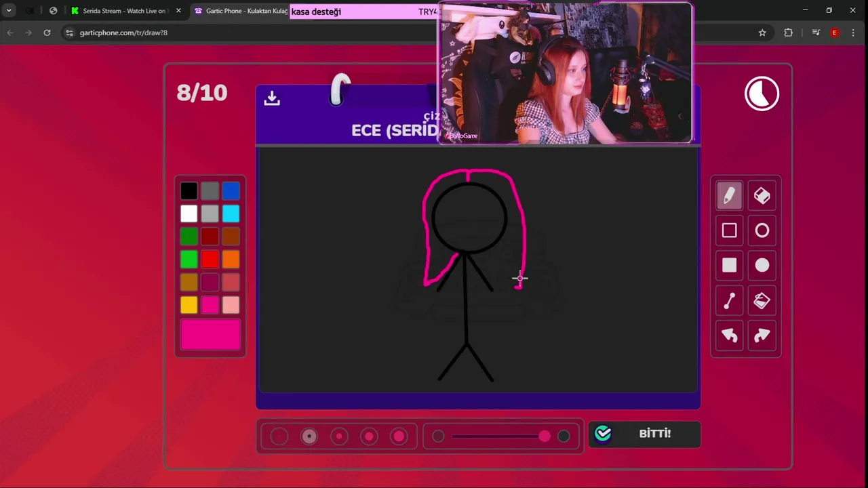The height and width of the screenshot is (488, 868).
Task: Choose the empty ellipse shape tool
Action: point(762,230)
